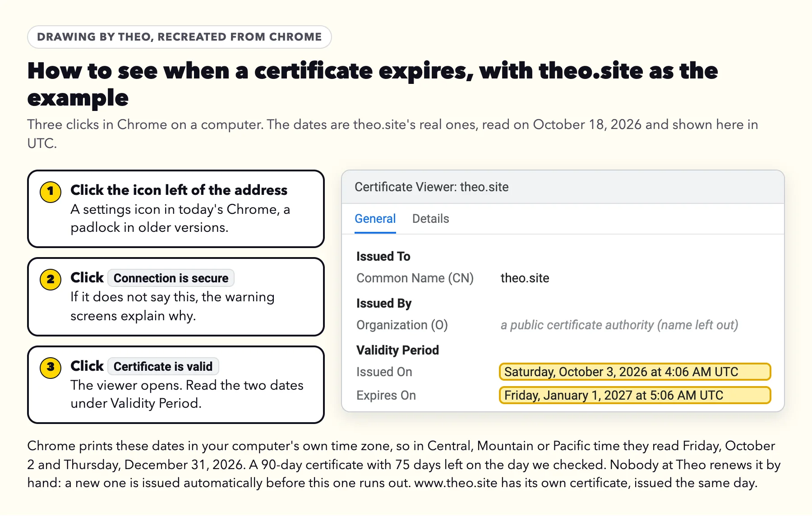Click the 'Read the two dates' description

[187, 394]
